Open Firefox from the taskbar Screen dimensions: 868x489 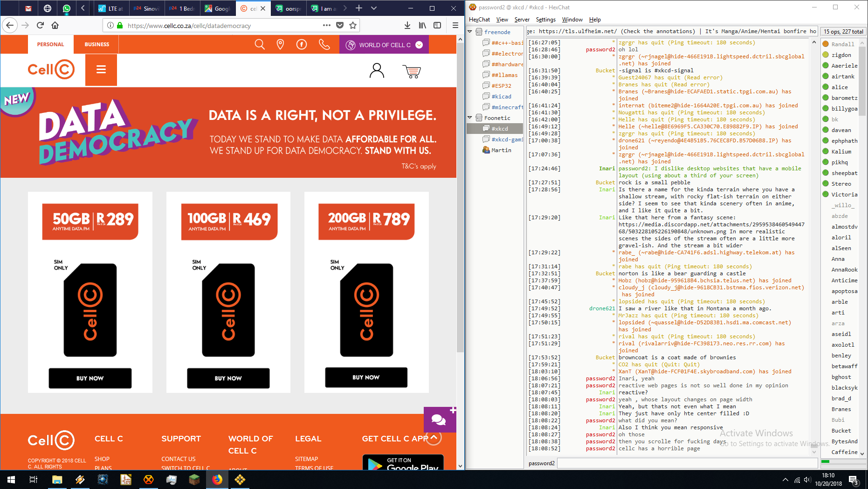click(217, 480)
